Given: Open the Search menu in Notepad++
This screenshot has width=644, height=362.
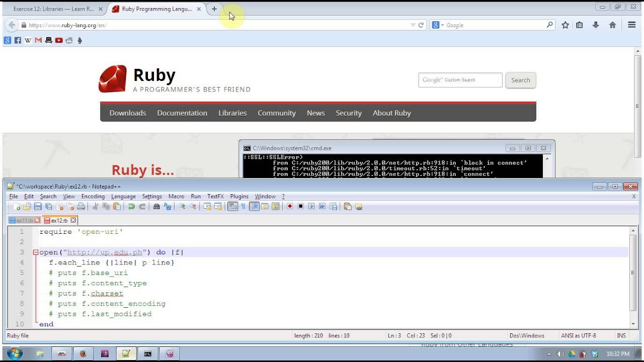Looking at the screenshot, I should point(48,196).
